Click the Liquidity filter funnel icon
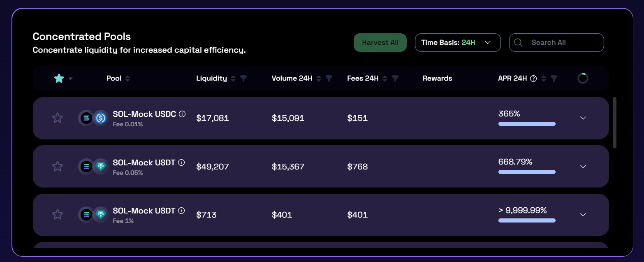644x262 pixels. (x=243, y=79)
